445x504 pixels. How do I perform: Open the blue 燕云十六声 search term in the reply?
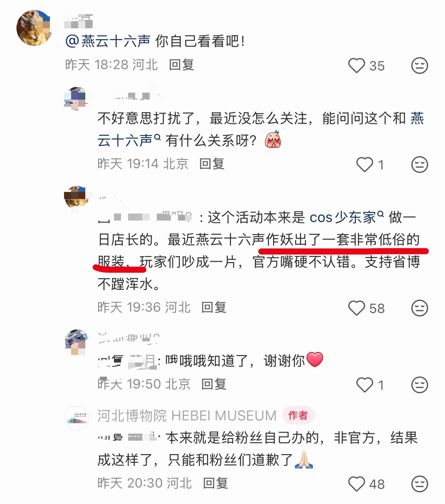click(260, 129)
